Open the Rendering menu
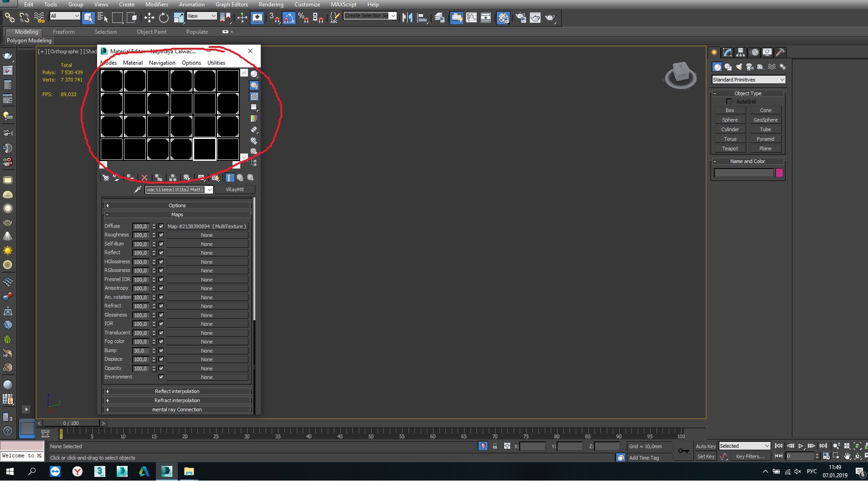 click(271, 4)
